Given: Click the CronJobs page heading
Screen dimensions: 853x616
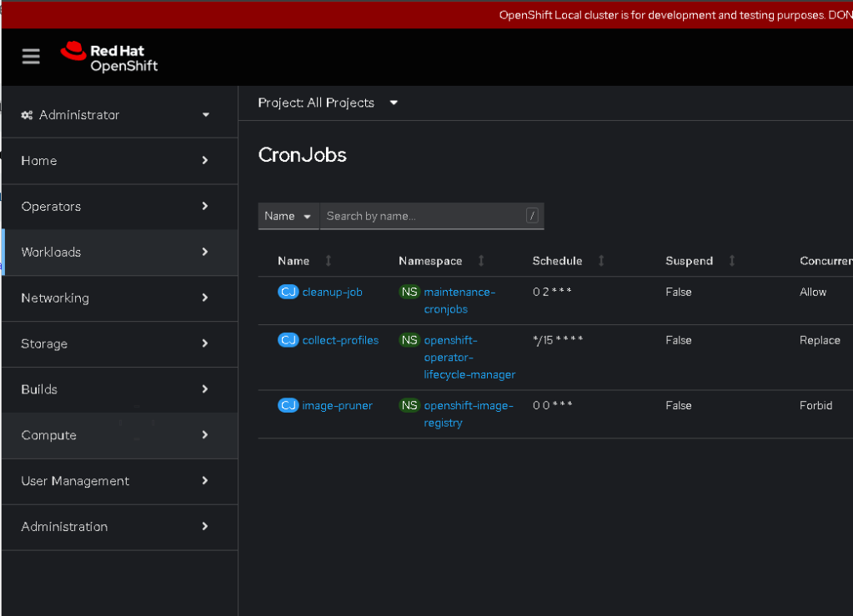Looking at the screenshot, I should coord(303,155).
